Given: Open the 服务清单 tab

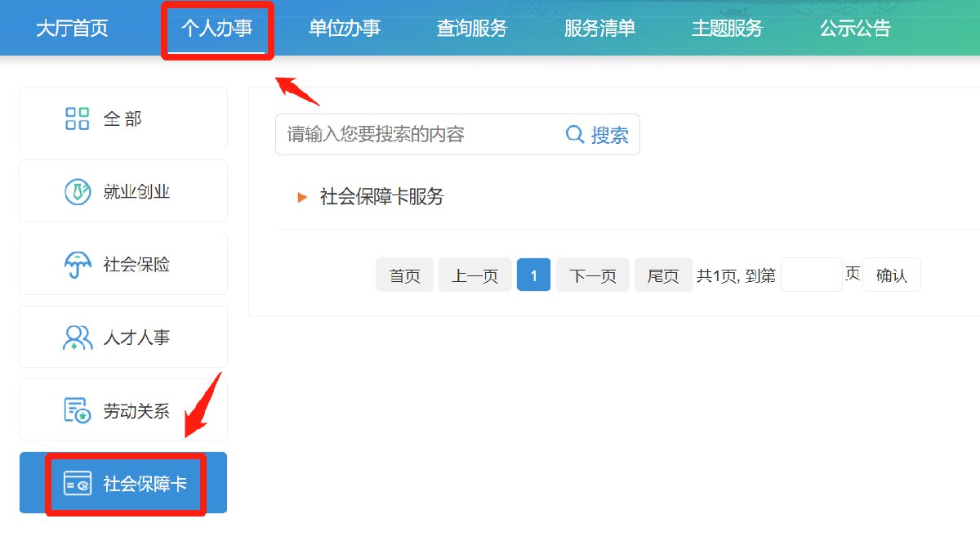Looking at the screenshot, I should point(599,29).
